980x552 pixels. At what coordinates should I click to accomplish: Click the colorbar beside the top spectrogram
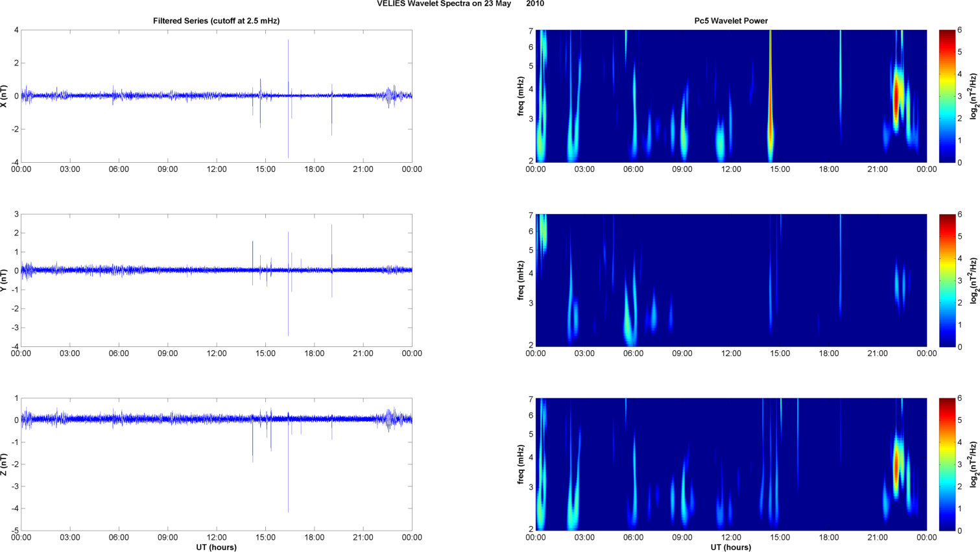point(947,96)
